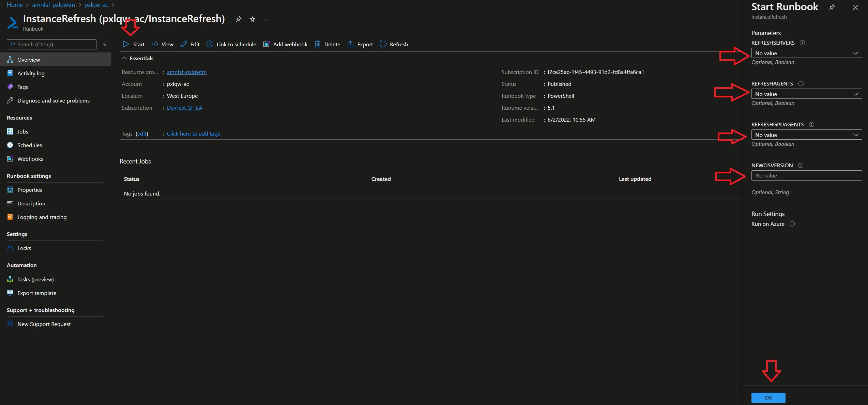The image size is (868, 405).
Task: Start the runbook from toolbar
Action: click(134, 44)
